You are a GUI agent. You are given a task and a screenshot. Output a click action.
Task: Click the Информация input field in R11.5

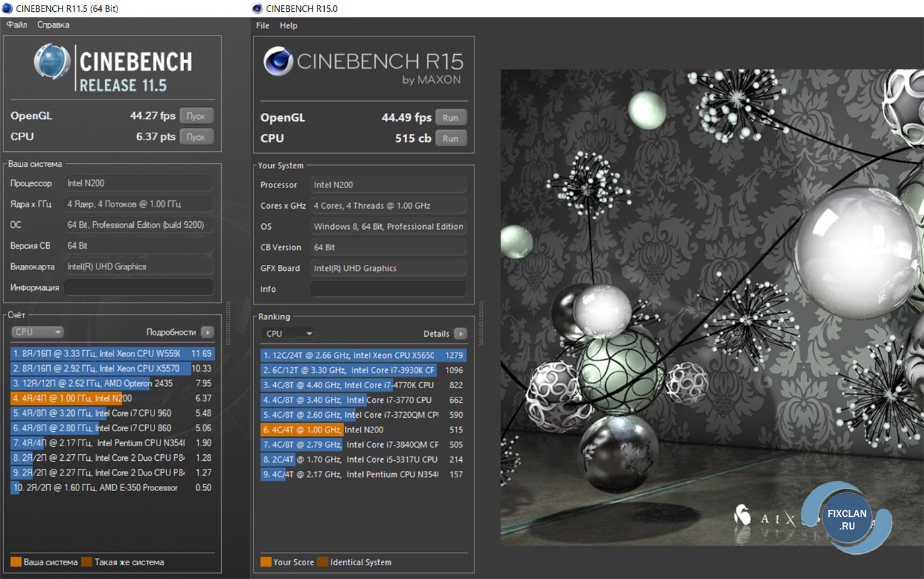click(139, 287)
